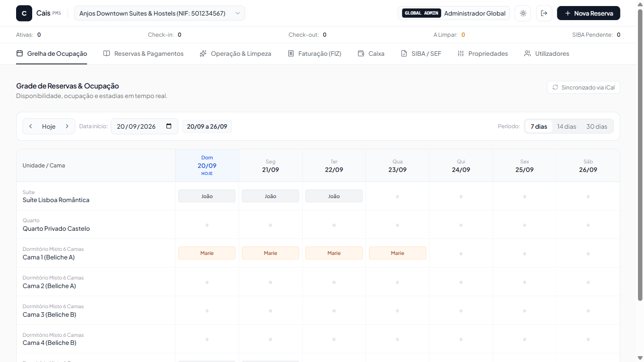Open the date picker calendar icon
The width and height of the screenshot is (644, 362).
169,126
